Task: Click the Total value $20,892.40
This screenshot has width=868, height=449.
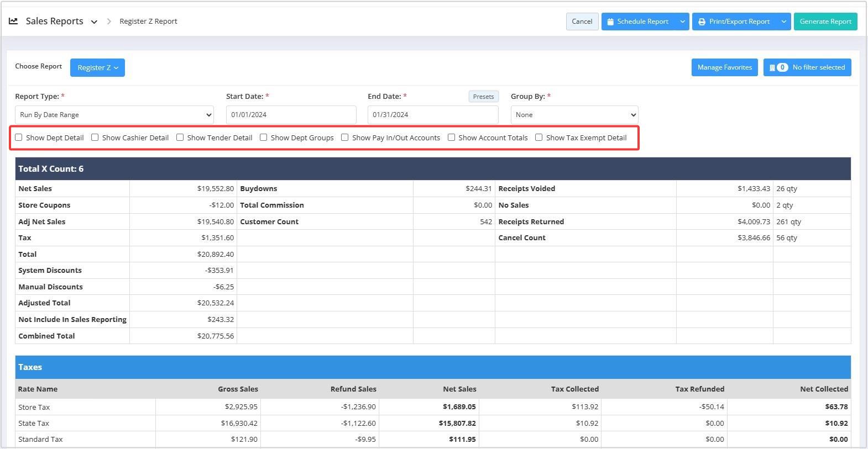Action: point(215,255)
